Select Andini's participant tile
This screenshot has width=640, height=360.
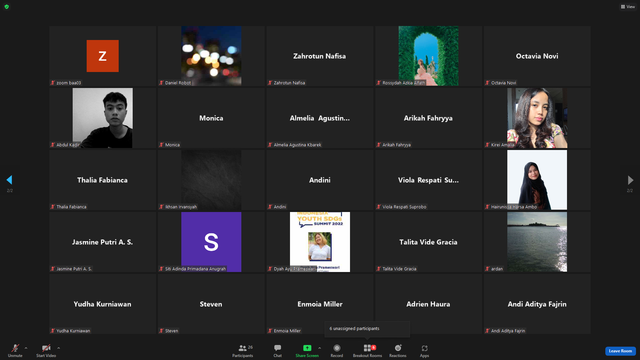pyautogui.click(x=320, y=180)
